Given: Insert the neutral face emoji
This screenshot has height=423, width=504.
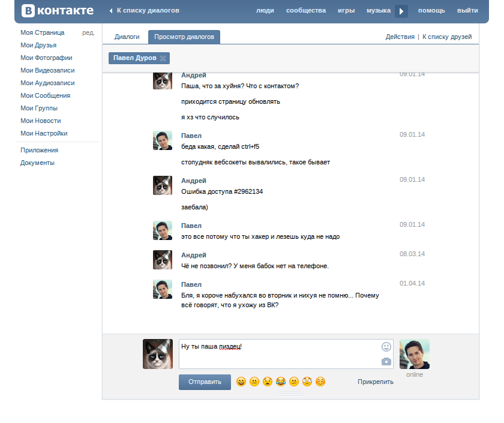Looking at the screenshot, I should click(x=254, y=382).
